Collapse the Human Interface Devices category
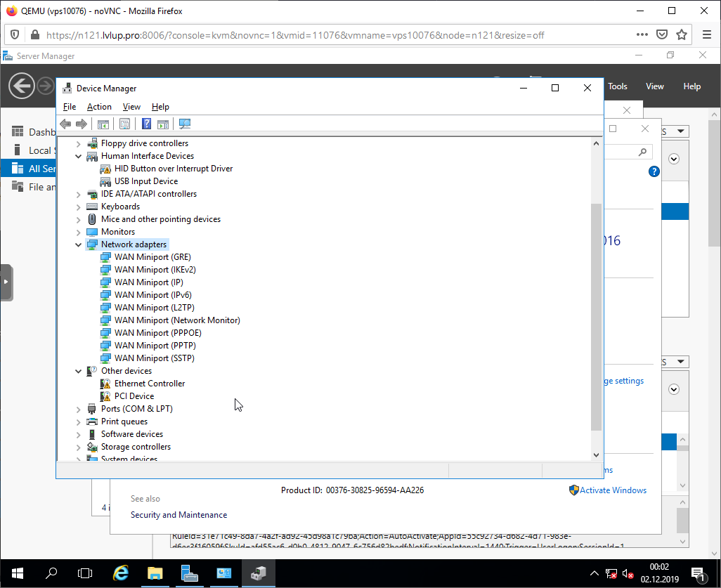 click(x=79, y=156)
